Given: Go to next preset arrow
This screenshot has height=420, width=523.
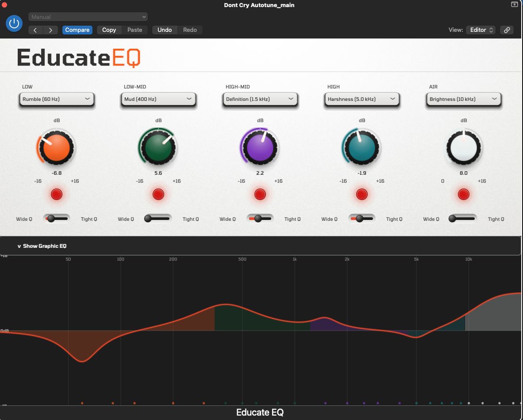Looking at the screenshot, I should point(50,30).
